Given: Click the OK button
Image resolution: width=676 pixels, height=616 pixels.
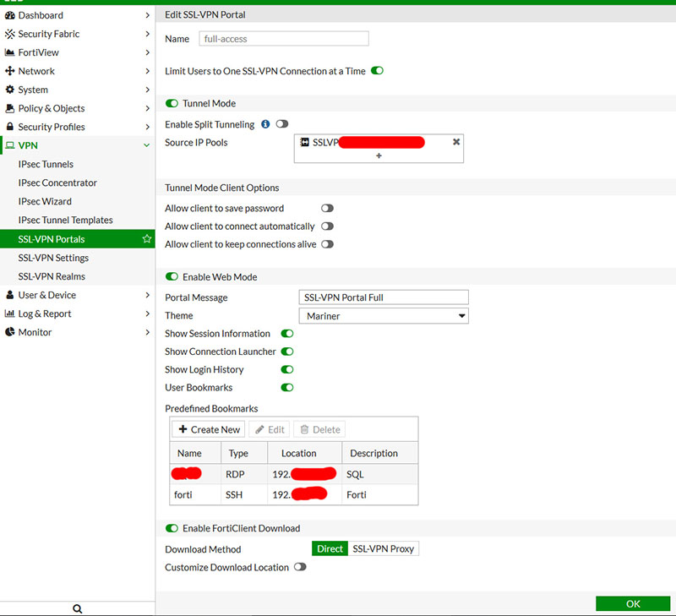Looking at the screenshot, I should 633,603.
